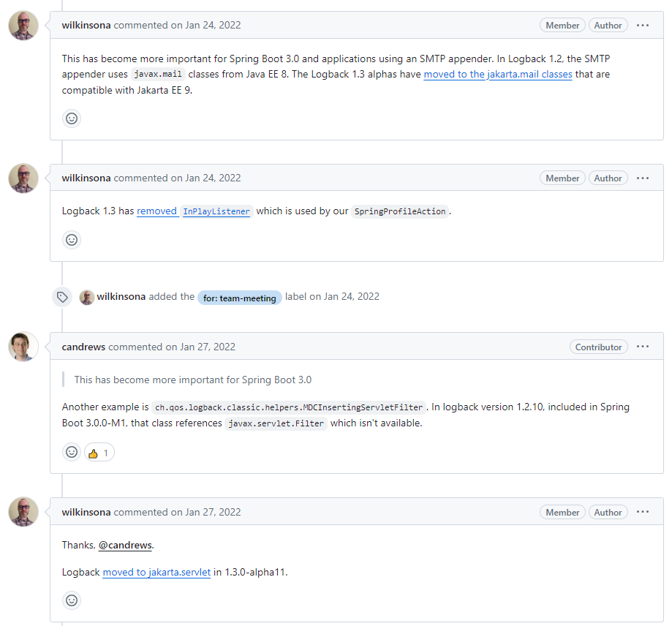672x626 pixels.
Task: Click 'on Jan 27, 2022' timestamp of candrews comment
Action: tap(200, 347)
